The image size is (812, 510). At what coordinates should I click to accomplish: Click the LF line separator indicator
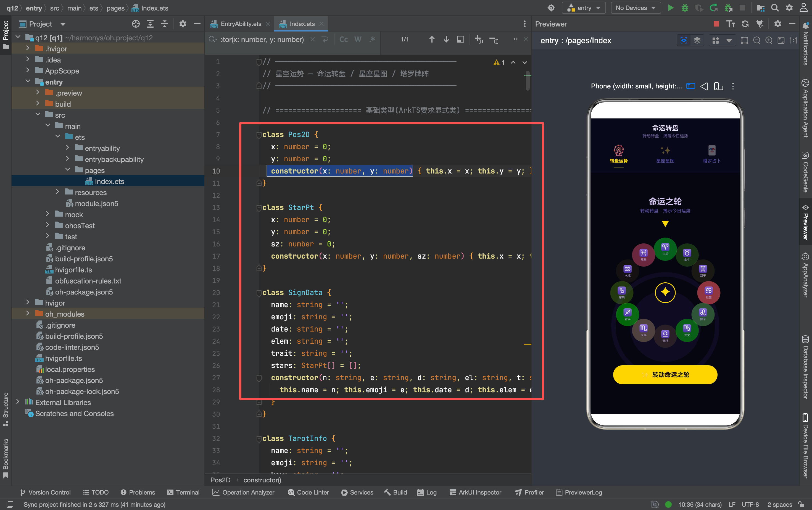coord(732,504)
